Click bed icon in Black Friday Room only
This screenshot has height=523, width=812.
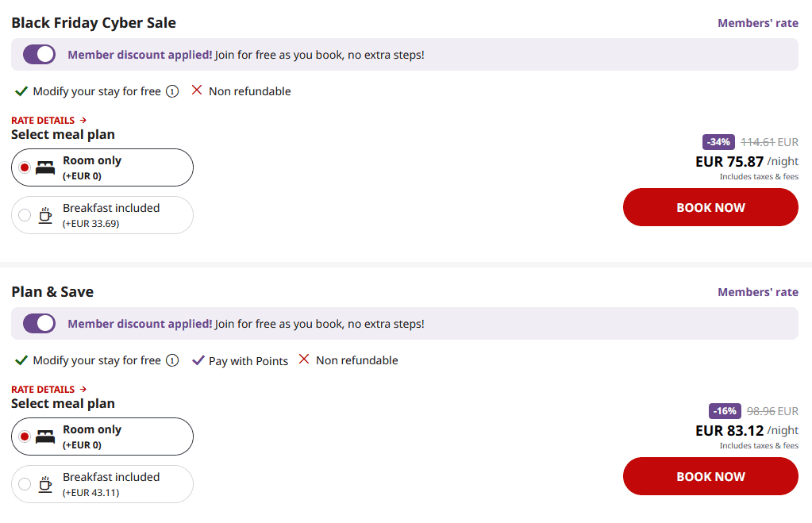coord(45,167)
